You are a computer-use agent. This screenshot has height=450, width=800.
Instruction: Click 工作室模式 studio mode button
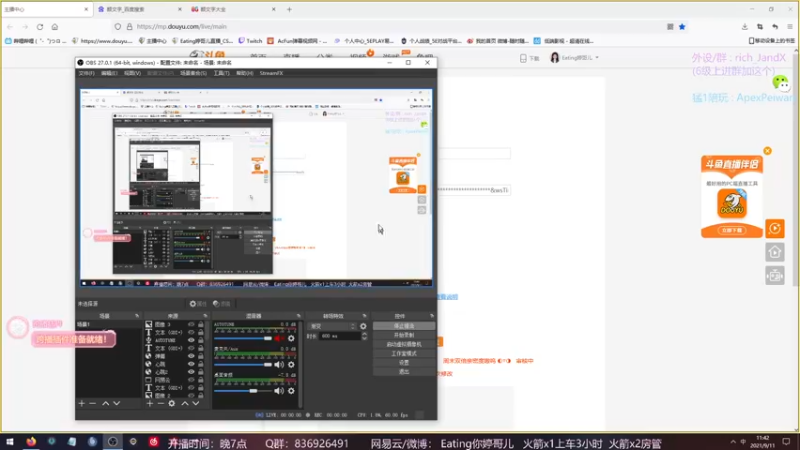coord(404,354)
